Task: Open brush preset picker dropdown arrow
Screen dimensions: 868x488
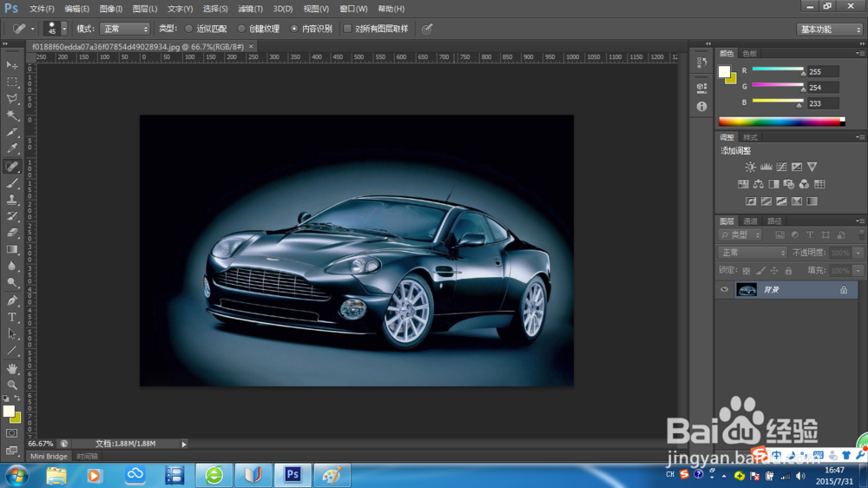Action: click(x=64, y=29)
